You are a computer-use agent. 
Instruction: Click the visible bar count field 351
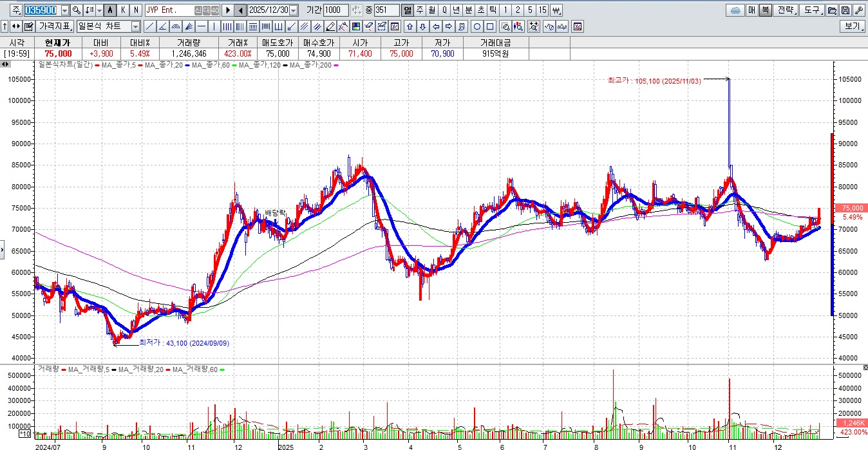point(387,10)
